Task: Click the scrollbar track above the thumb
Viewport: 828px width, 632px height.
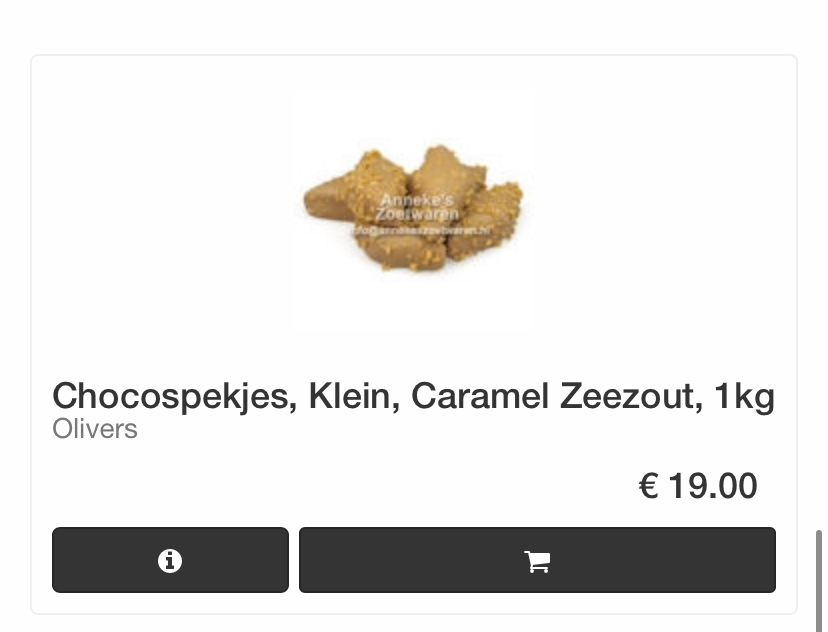Action: click(x=819, y=264)
